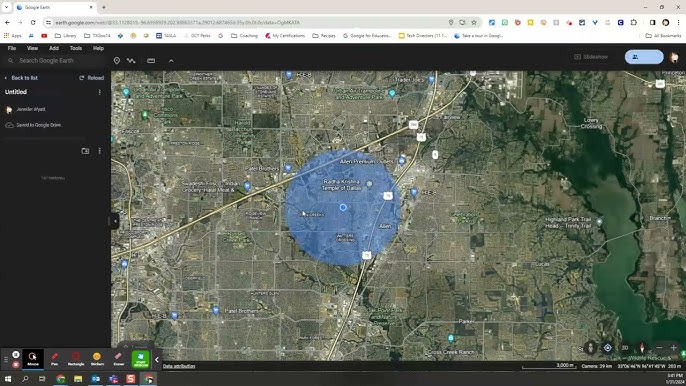Collapse the toolbar with the up chevron
Image resolution: width=686 pixels, height=386 pixels.
click(x=171, y=61)
